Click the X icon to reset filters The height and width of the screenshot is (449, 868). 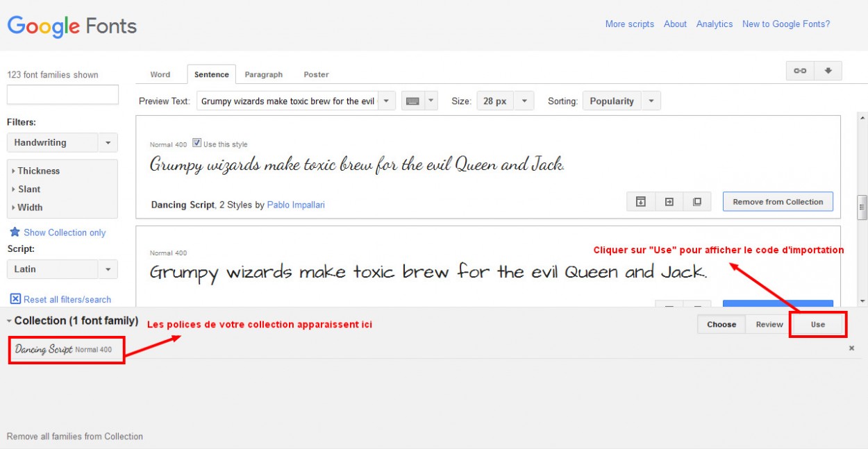point(15,299)
